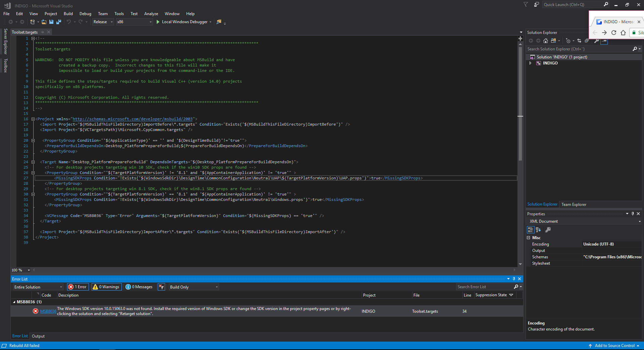Image resolution: width=644 pixels, height=350 pixels.
Task: Toggle auto-hide pin on Properties panel
Action: coord(633,214)
